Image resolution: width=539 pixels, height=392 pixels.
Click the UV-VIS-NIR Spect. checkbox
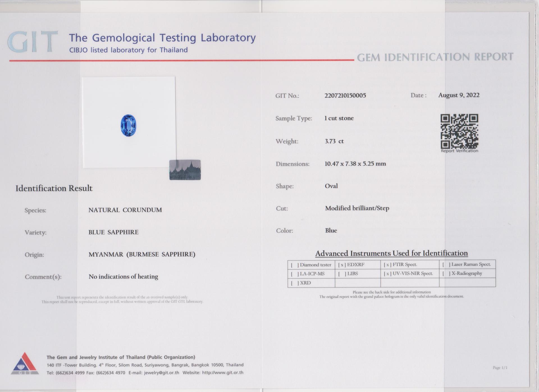387,274
